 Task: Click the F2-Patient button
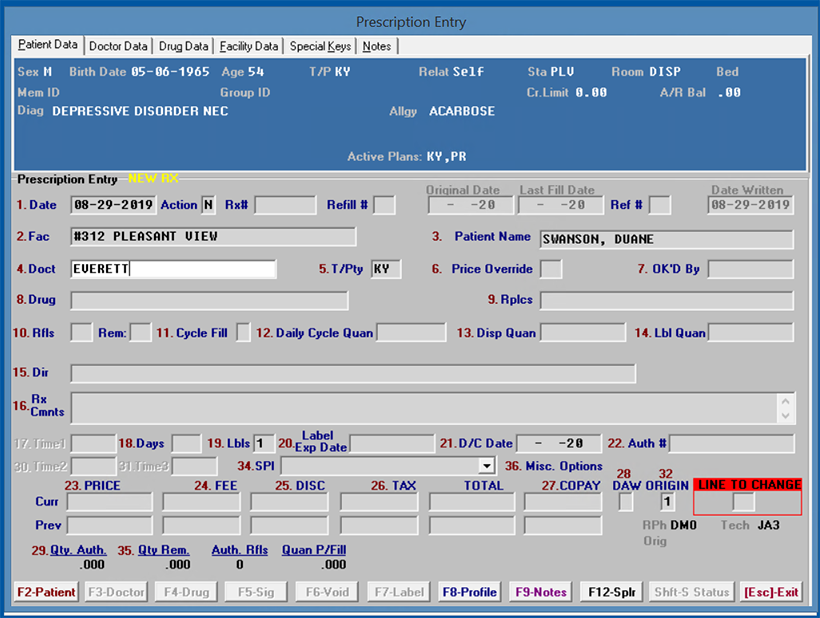[x=46, y=592]
